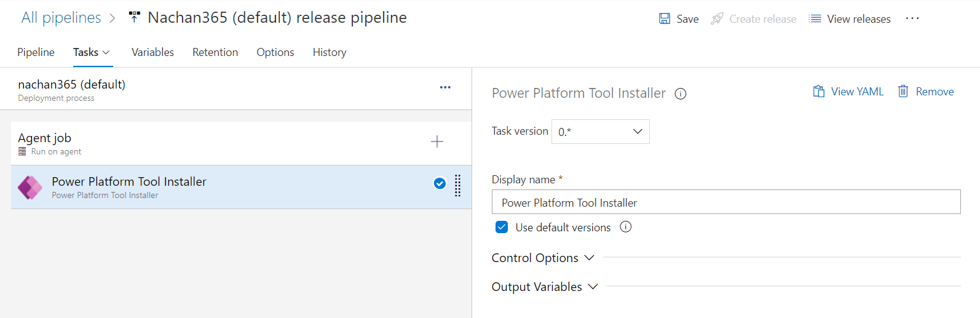Grab the task drag handle dots
Viewport: 980px width, 318px height.
click(x=457, y=185)
